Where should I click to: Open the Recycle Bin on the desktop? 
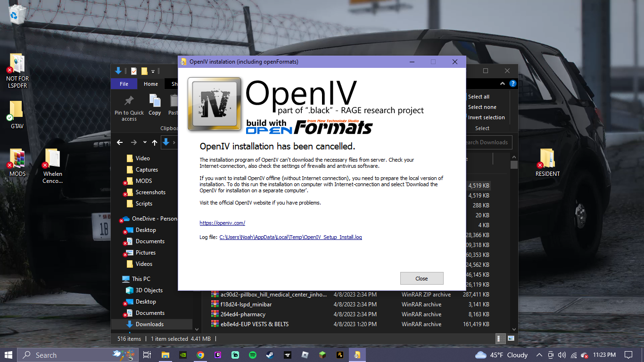click(17, 14)
